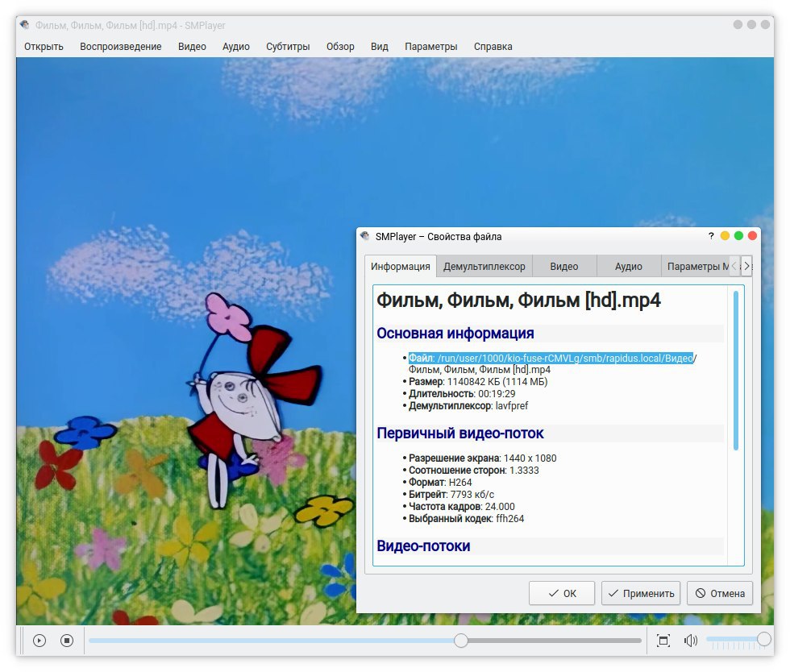The image size is (790, 672).
Task: Click the Демультиплексор: lavfpref line
Action: 468,405
